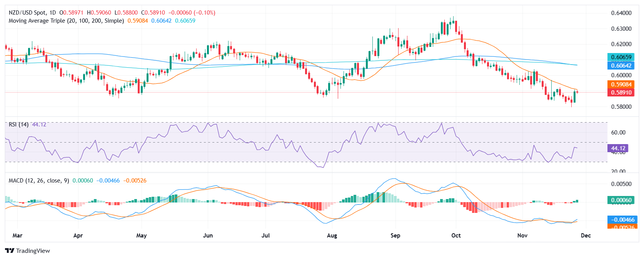Screen dimensions: 644x259
Task: Click the purple 44.12 RSI axis tag
Action: (618, 148)
